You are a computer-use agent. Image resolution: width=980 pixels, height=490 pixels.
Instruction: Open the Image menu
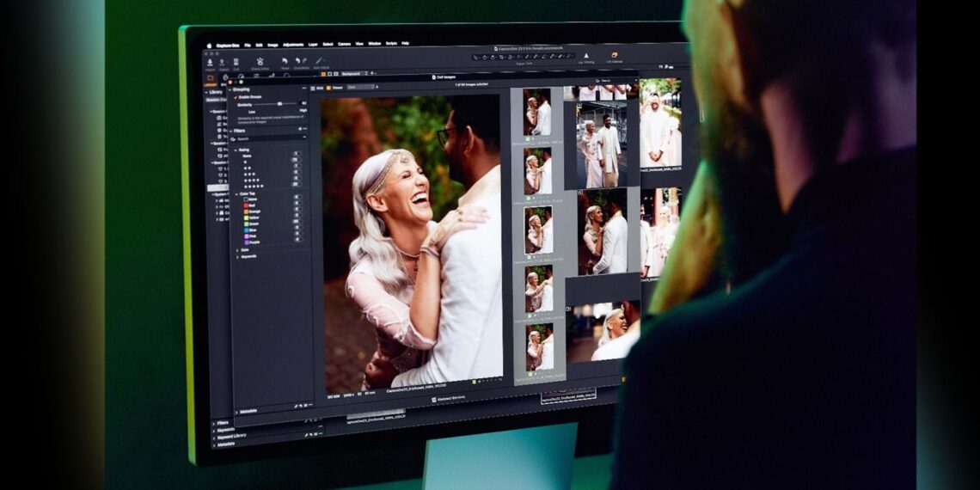(x=273, y=45)
